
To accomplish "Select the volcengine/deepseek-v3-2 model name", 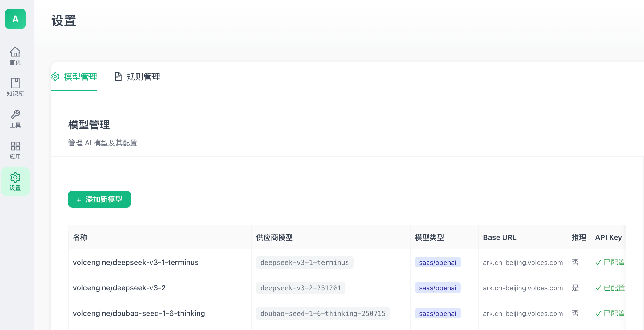I will [119, 288].
